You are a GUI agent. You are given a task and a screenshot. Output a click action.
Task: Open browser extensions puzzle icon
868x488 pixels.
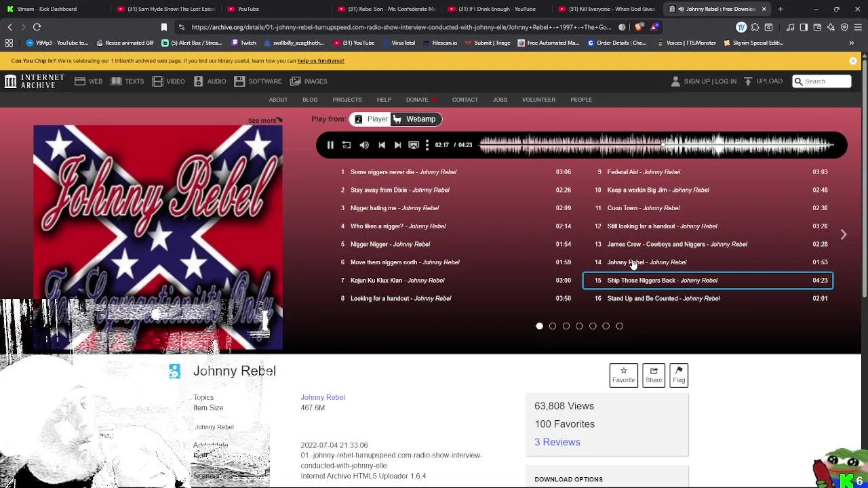(755, 27)
